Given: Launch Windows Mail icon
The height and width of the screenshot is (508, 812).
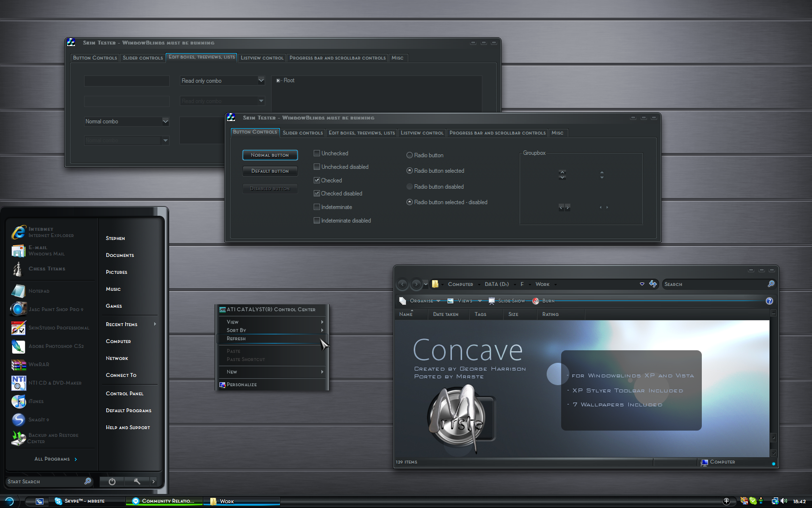Looking at the screenshot, I should pos(18,251).
